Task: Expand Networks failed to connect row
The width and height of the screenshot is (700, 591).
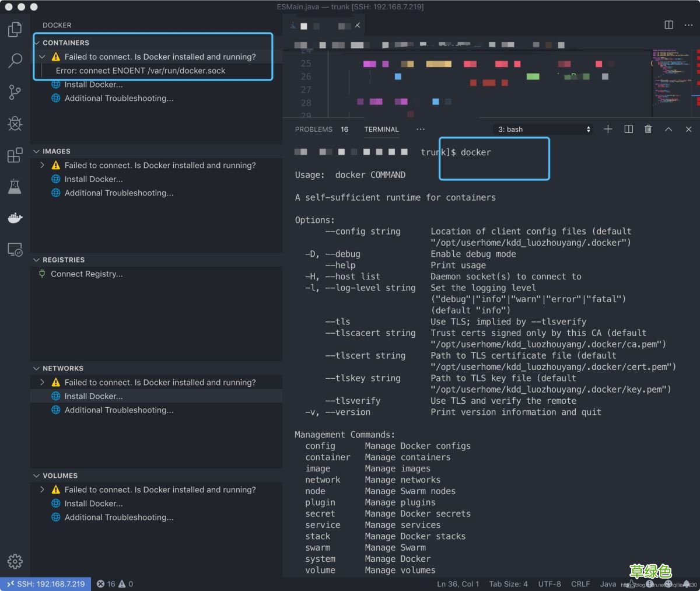Action: click(x=42, y=382)
